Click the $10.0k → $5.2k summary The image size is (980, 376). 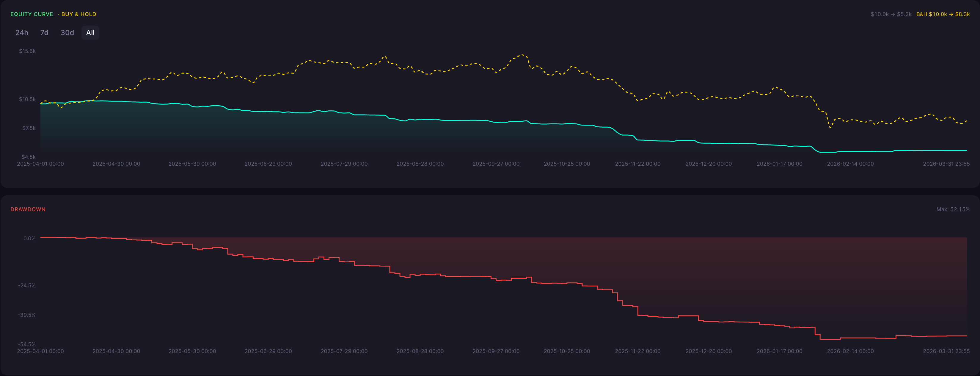point(891,14)
